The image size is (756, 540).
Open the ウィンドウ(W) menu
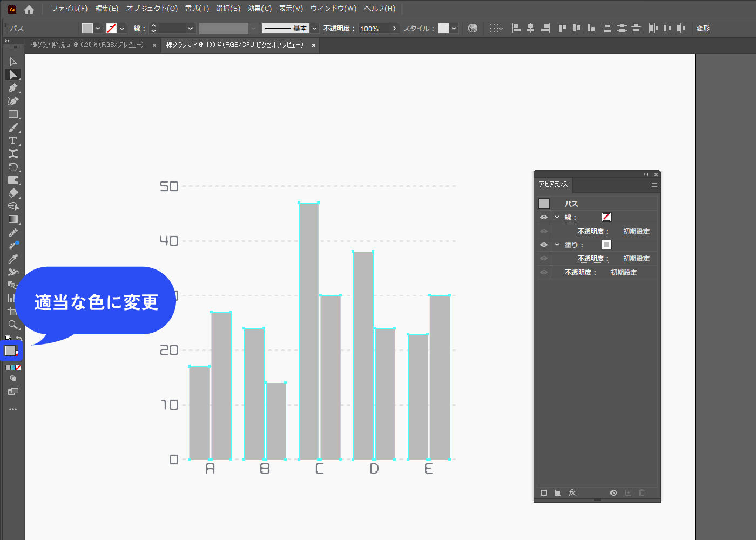(333, 9)
